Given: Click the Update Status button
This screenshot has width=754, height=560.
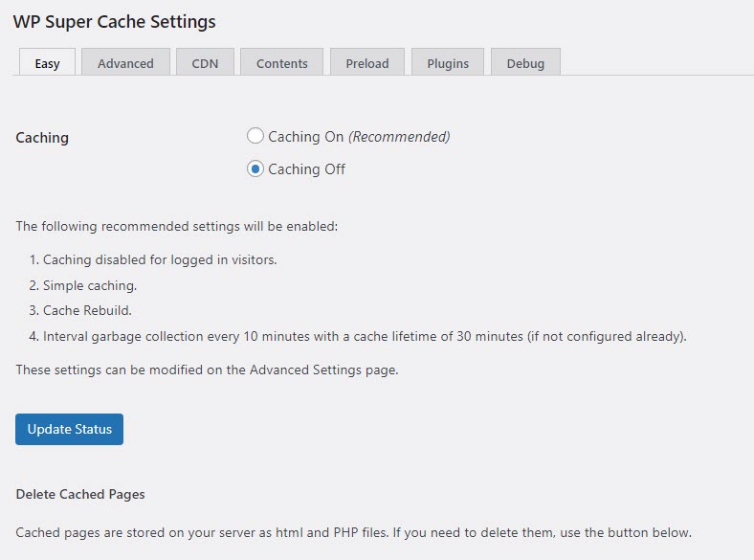Looking at the screenshot, I should tap(69, 429).
